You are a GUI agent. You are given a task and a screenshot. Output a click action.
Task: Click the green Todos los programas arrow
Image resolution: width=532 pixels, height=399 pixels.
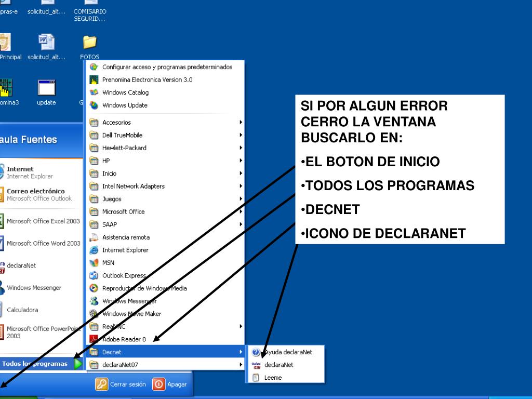tap(78, 364)
